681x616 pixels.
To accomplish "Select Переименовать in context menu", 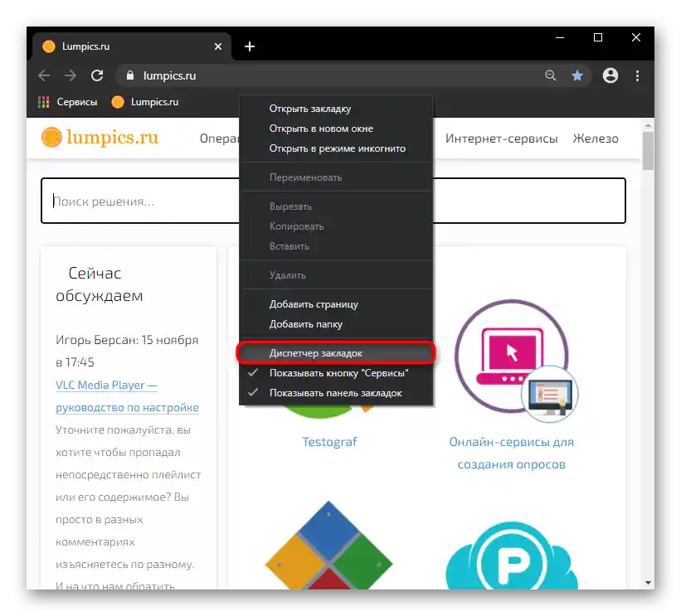I will [x=336, y=177].
